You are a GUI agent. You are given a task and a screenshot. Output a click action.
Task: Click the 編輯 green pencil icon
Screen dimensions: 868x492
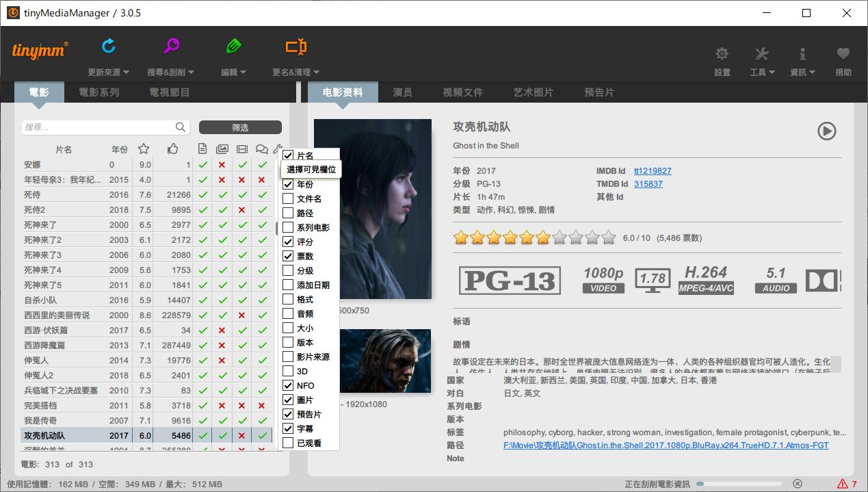233,45
